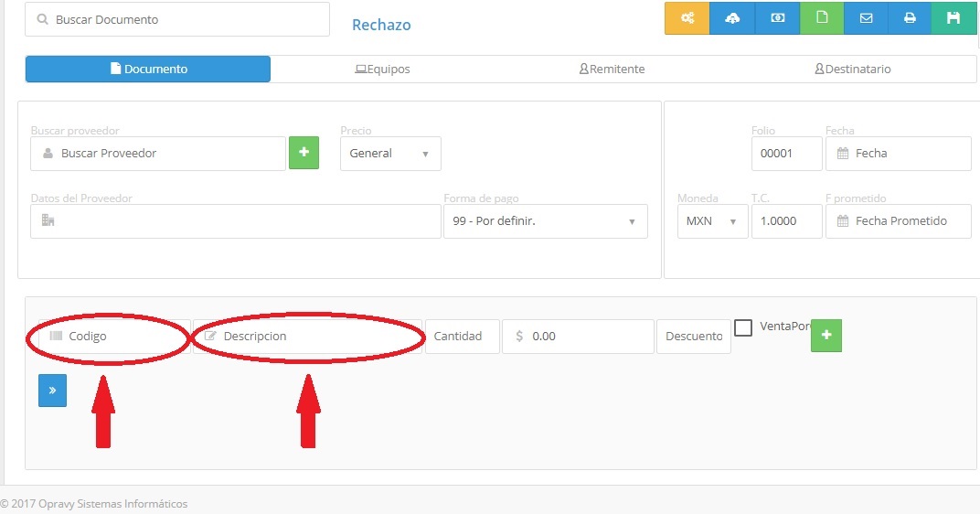980x514 pixels.
Task: Click the orange settings gears button
Action: [687, 18]
